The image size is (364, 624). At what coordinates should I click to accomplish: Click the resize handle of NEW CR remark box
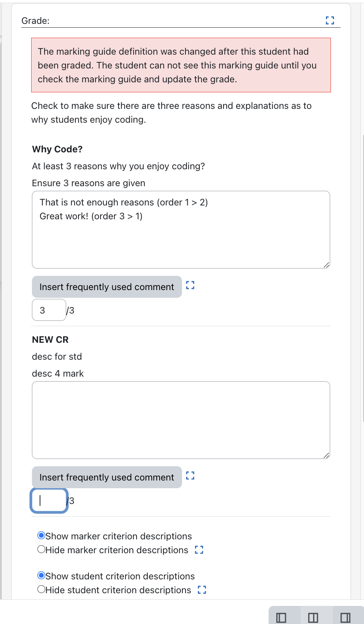(326, 455)
